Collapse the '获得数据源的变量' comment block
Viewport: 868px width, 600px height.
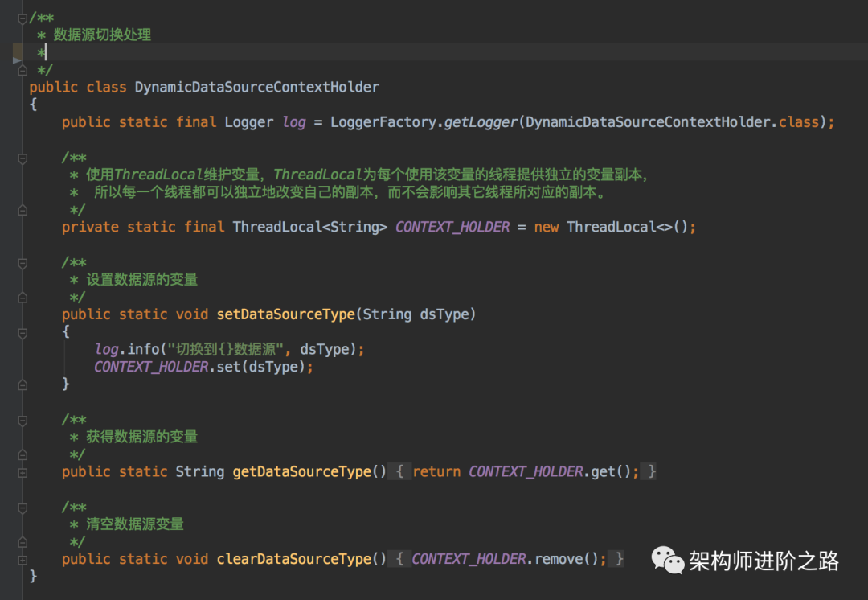pos(23,421)
